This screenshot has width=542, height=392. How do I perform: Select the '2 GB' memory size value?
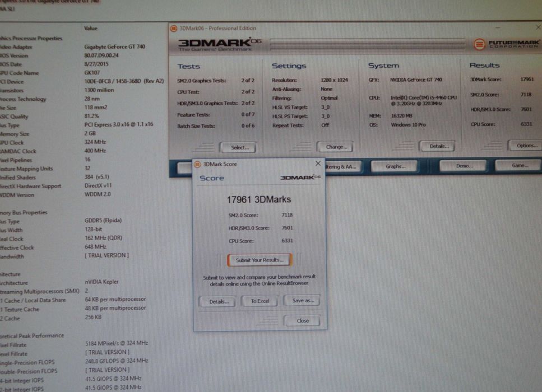[x=90, y=133]
